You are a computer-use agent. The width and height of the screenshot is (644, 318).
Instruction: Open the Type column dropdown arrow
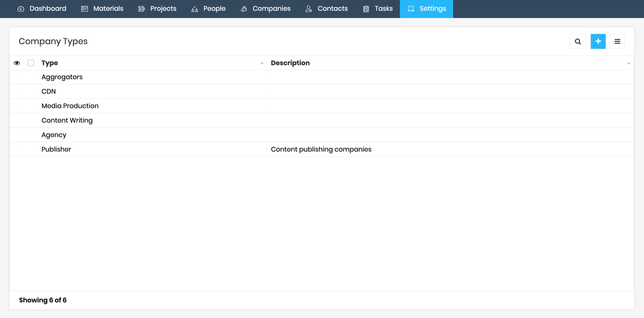(262, 64)
